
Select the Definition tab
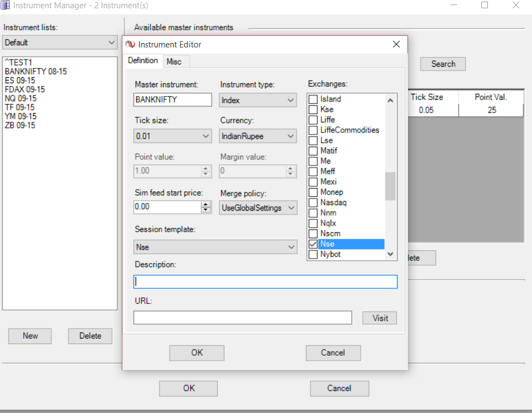[143, 61]
